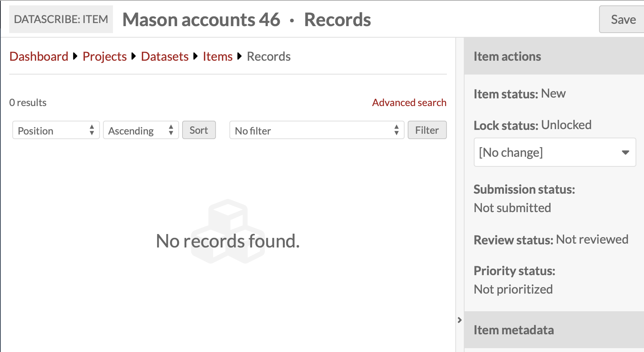Image resolution: width=644 pixels, height=352 pixels.
Task: Save the item changes
Action: click(623, 19)
